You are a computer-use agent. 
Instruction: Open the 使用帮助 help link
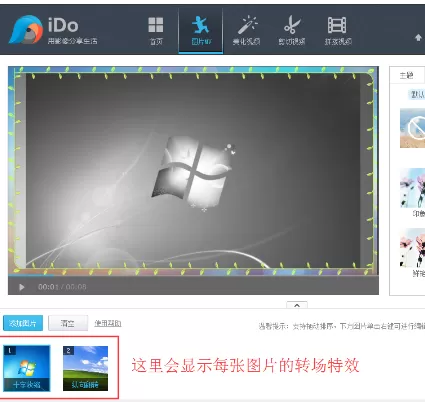(x=108, y=323)
